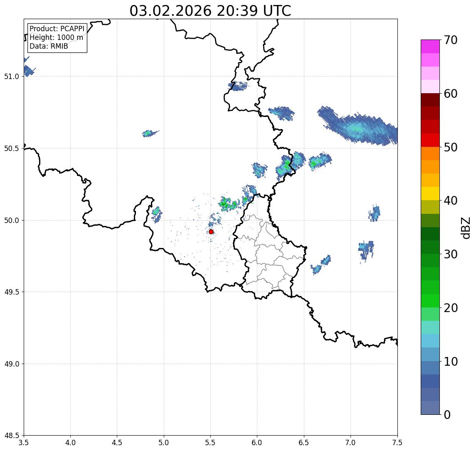Click the magenta swatch at colorbar top
The image size is (476, 451).
[x=430, y=47]
